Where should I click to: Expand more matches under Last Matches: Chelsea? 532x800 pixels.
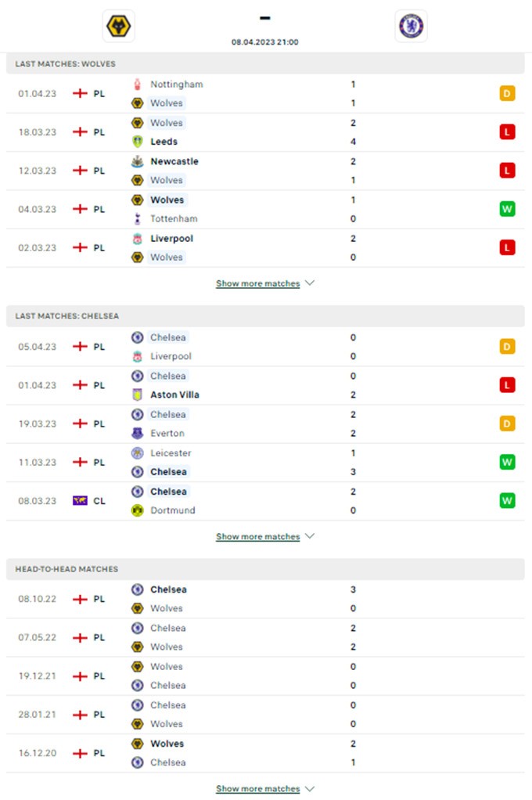point(264,537)
